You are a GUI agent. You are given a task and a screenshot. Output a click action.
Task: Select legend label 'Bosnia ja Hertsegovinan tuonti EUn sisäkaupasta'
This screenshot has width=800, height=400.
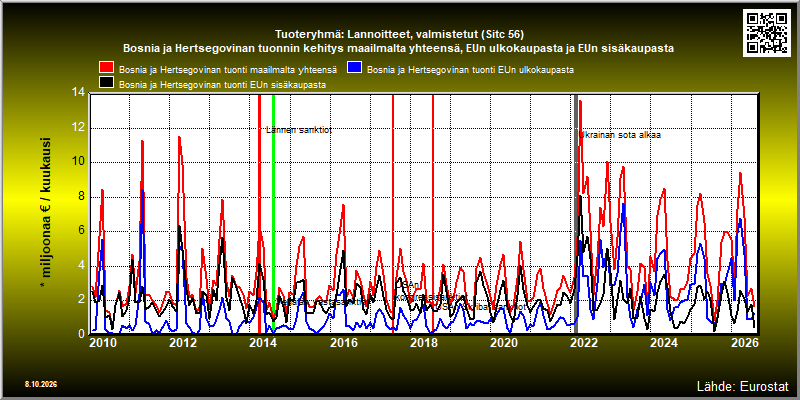tap(222, 85)
